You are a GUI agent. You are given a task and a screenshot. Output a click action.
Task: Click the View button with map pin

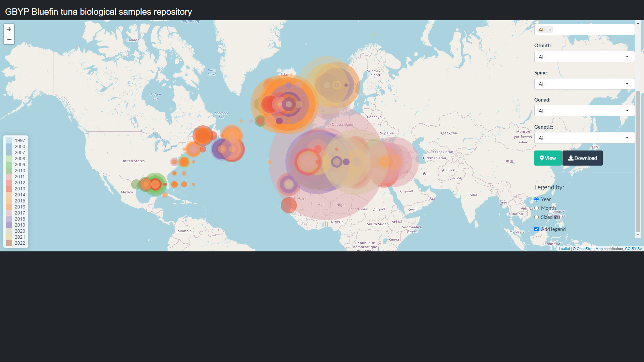(x=548, y=158)
